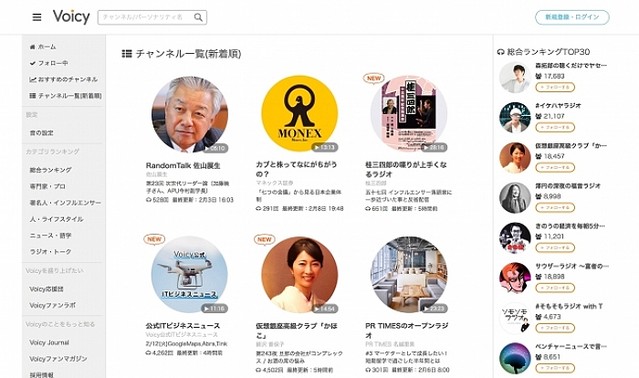This screenshot has height=378, width=639.
Task: Open the RandomTalk 佐山展生 channel thumbnail
Action: click(x=189, y=114)
